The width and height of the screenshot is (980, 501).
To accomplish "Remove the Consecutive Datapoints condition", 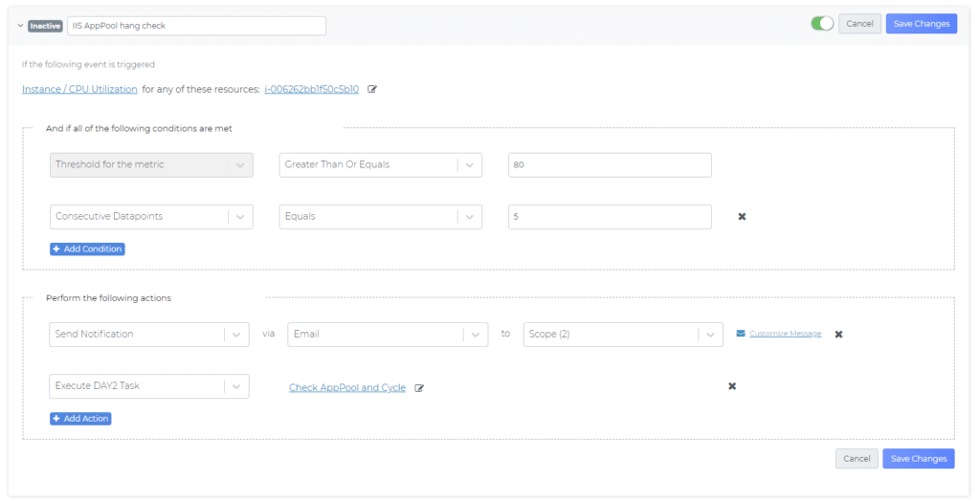I will click(742, 216).
